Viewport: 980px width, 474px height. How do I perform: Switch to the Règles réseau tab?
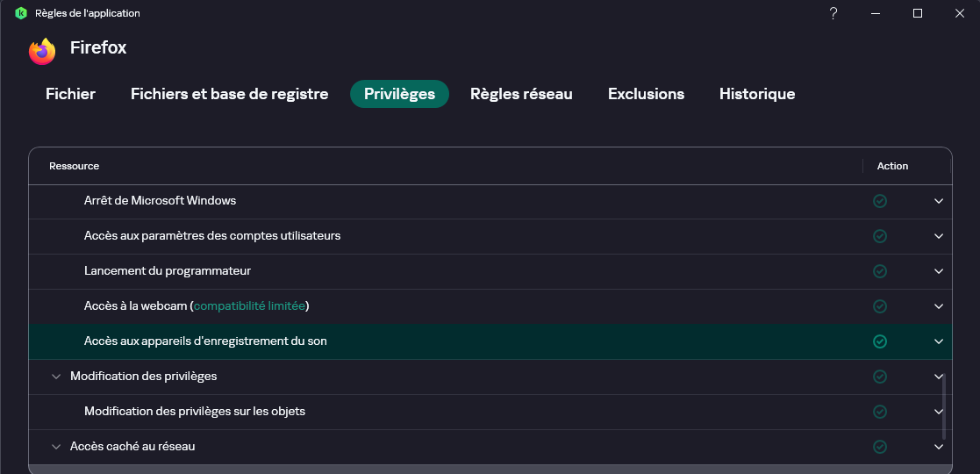click(521, 94)
